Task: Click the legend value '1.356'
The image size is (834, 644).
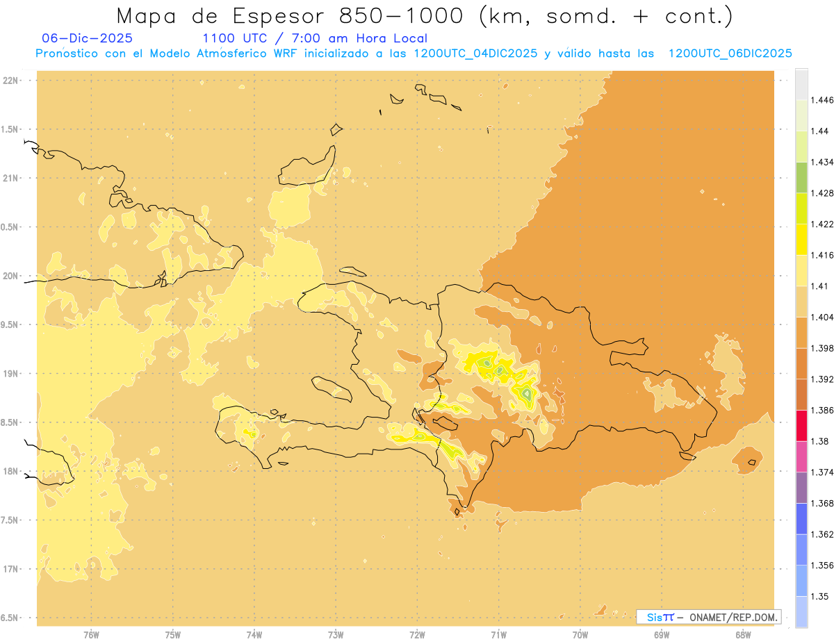Action: click(x=822, y=565)
